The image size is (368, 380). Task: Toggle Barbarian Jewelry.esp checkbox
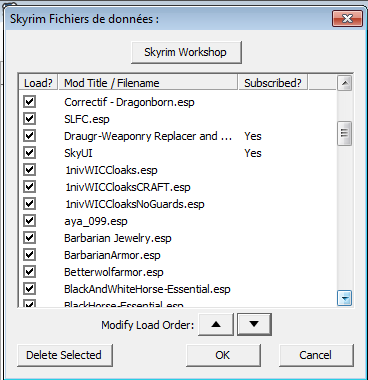[x=30, y=237]
